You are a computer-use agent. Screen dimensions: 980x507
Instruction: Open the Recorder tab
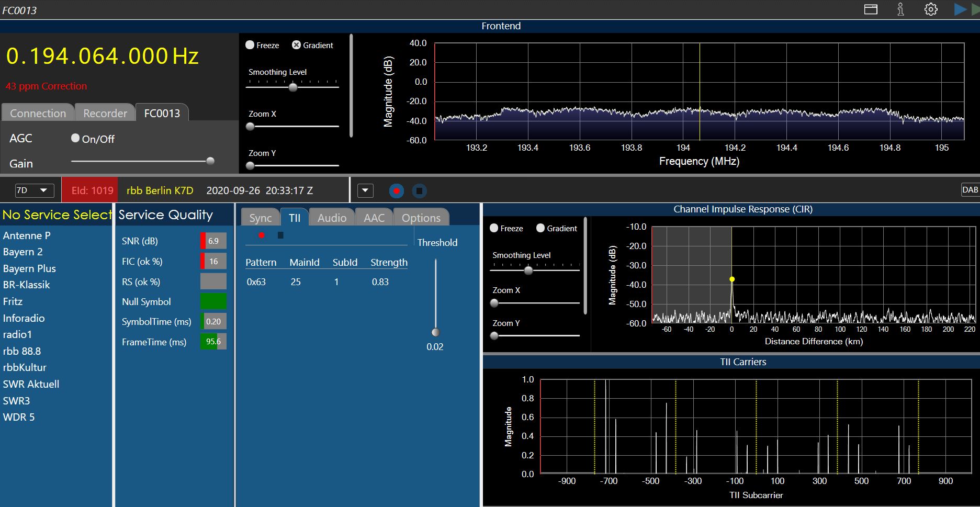[105, 113]
